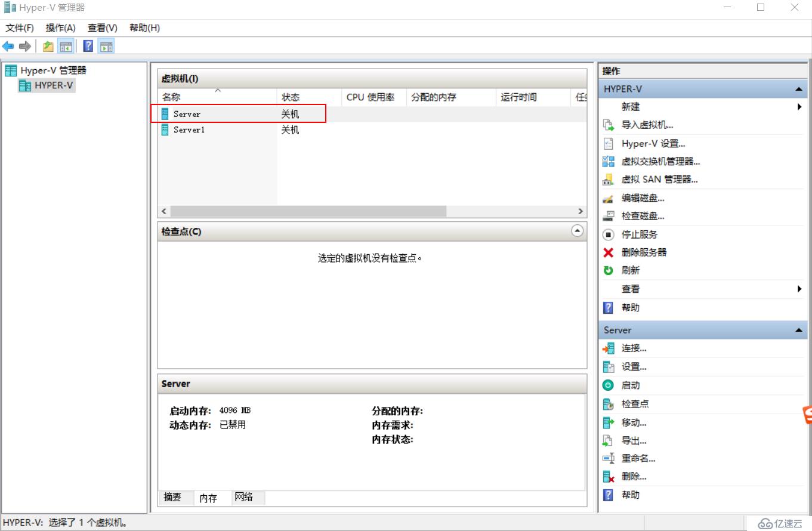This screenshot has height=531, width=812.
Task: Select the Server1 row name text
Action: (x=189, y=129)
